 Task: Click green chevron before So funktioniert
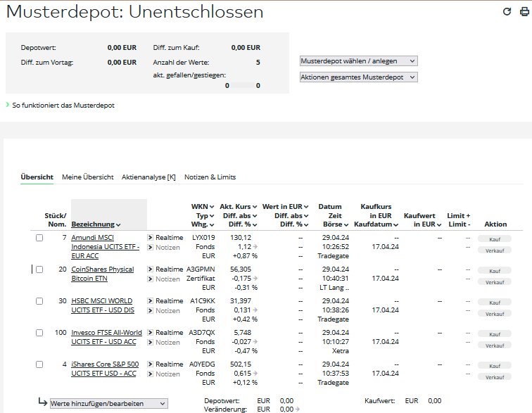pos(8,105)
